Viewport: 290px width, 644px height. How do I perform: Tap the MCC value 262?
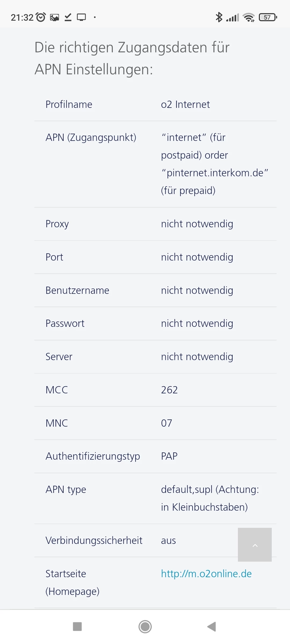click(x=169, y=390)
